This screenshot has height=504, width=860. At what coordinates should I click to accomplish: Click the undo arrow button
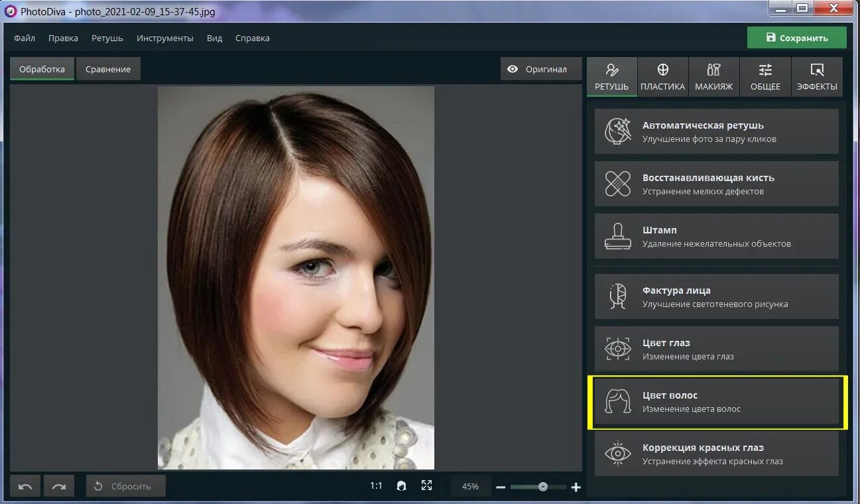(25, 486)
